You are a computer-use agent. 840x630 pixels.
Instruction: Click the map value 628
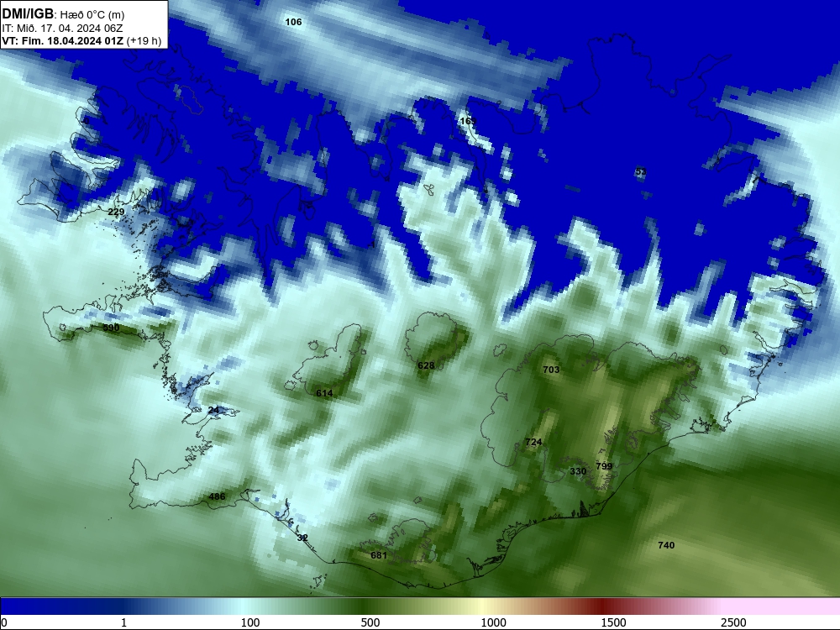tap(426, 365)
